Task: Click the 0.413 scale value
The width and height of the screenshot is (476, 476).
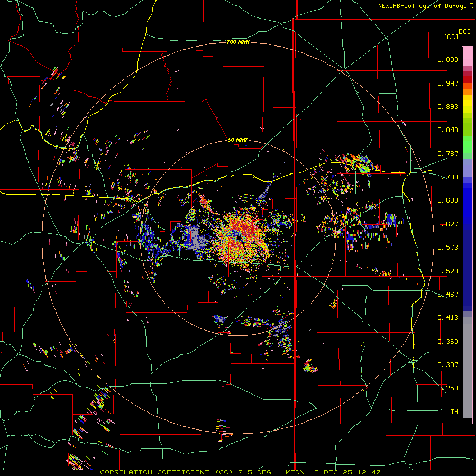Action: (x=448, y=318)
